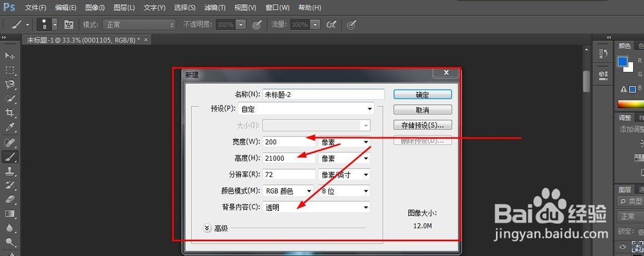Image resolution: width=644 pixels, height=256 pixels.
Task: Open the 背景内容 透明 dropdown
Action: (316, 207)
